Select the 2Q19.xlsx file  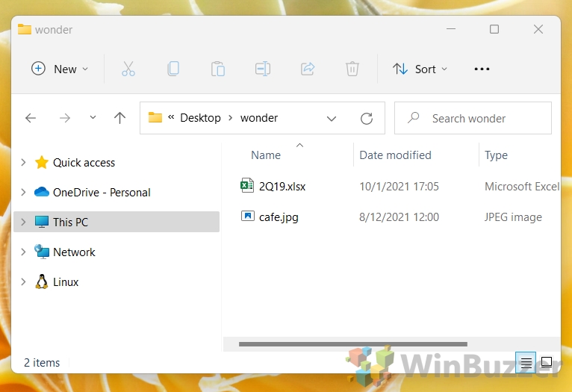tap(282, 187)
